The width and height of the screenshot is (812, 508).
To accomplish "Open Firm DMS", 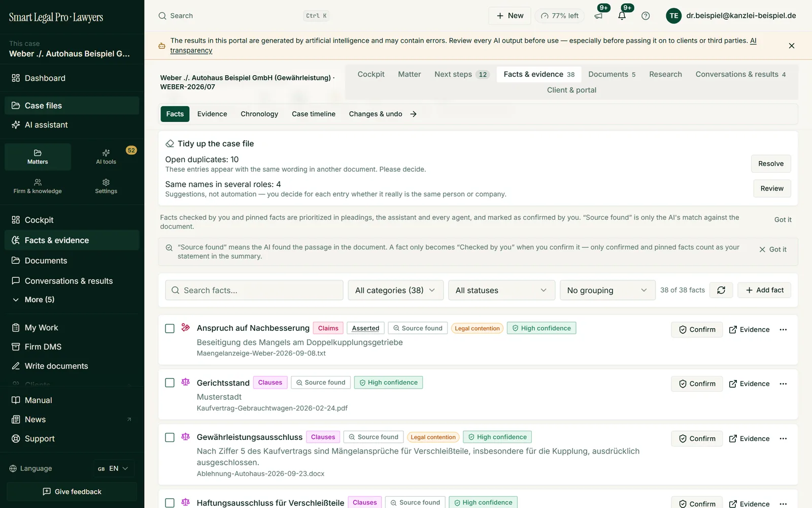I will [72, 347].
